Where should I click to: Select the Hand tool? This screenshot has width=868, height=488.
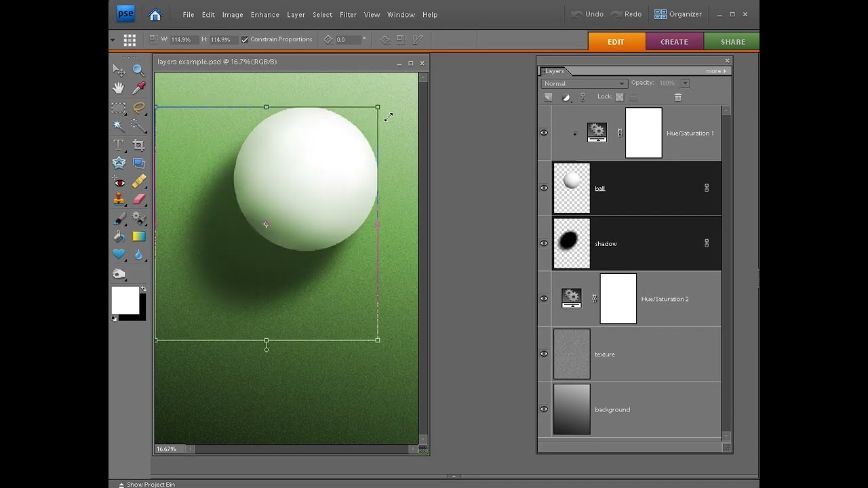point(119,88)
